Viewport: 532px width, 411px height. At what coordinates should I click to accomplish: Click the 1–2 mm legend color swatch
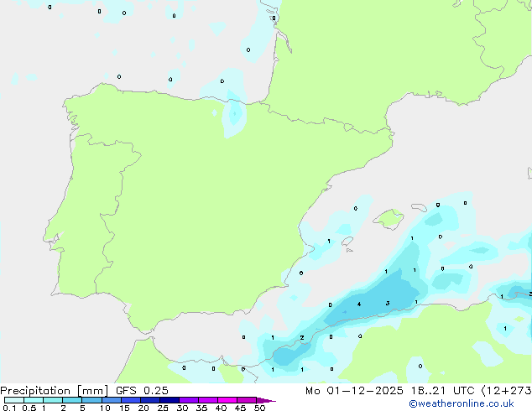(53, 400)
